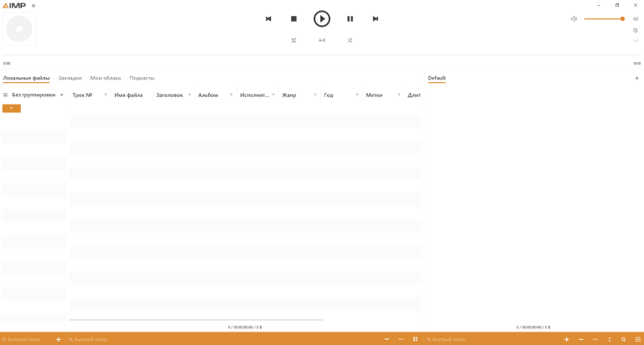Open the playlist search magnifier icon
This screenshot has height=345, width=644.
pos(624,339)
